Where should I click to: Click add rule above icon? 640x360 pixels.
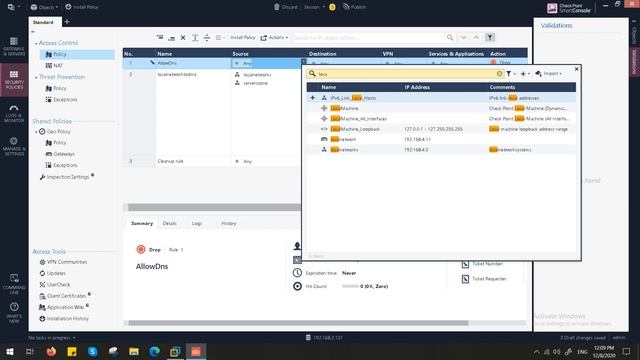pos(160,38)
